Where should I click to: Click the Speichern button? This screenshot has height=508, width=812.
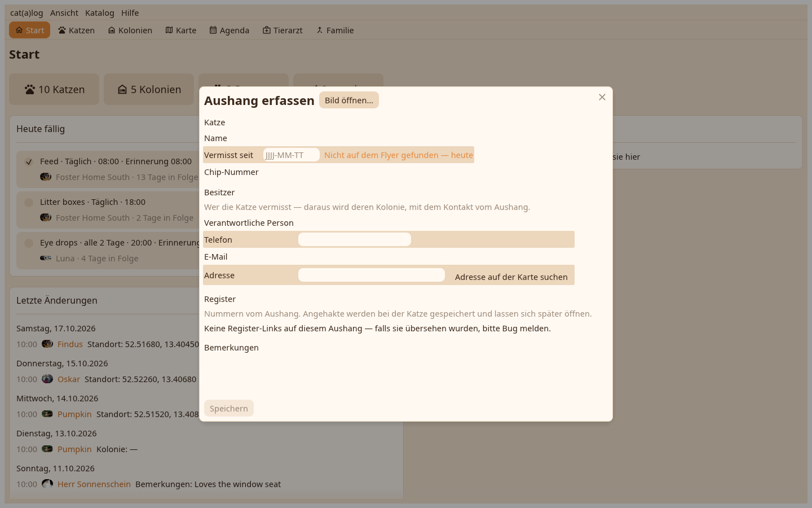(229, 409)
